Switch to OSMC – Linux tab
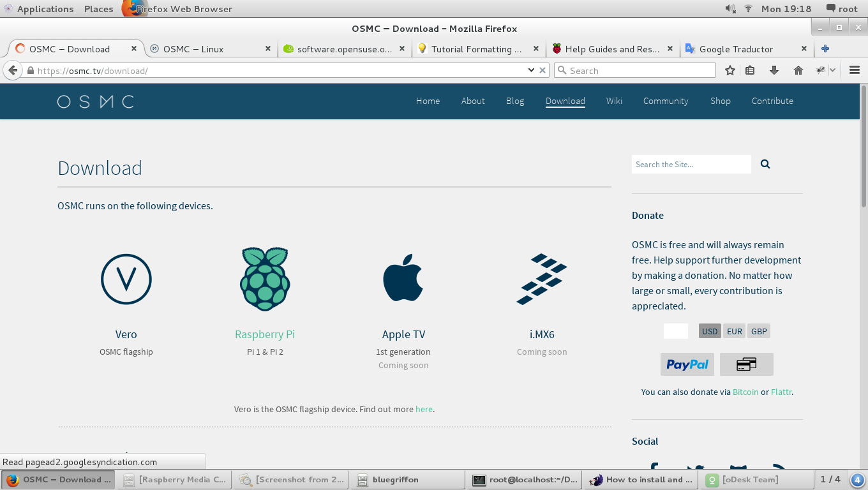 211,48
